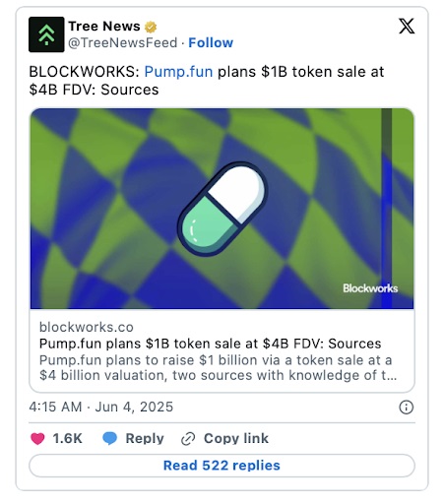Click the 1.6K likes count
The width and height of the screenshot is (444, 504).
coord(67,438)
